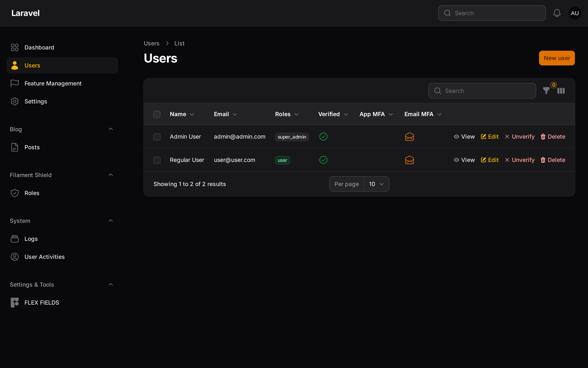Click the Feature Management flag icon
Screen dimensions: 588x368
(14, 83)
